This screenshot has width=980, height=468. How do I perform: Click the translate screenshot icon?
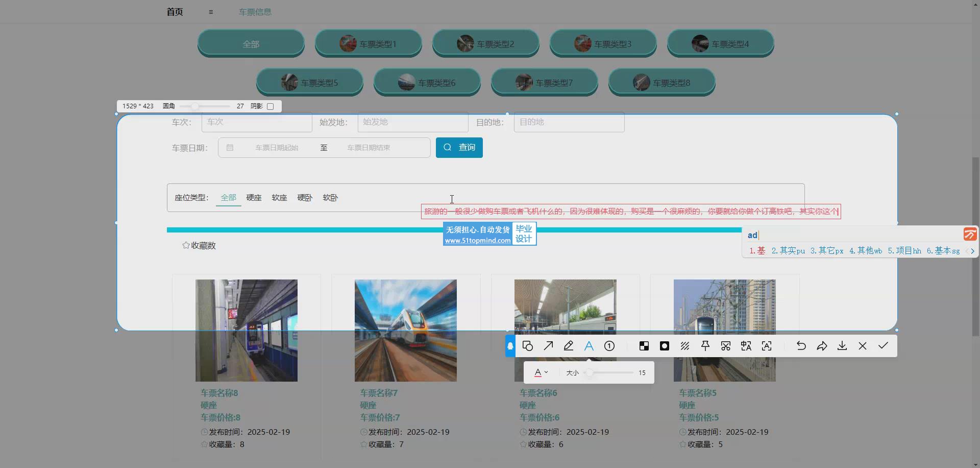coord(746,346)
